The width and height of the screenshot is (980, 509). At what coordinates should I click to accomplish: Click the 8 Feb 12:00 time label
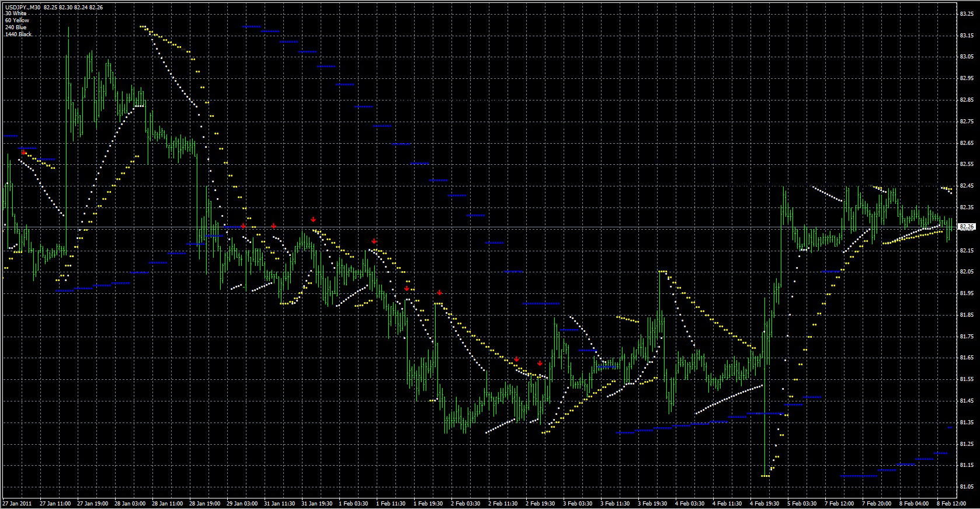[951, 503]
